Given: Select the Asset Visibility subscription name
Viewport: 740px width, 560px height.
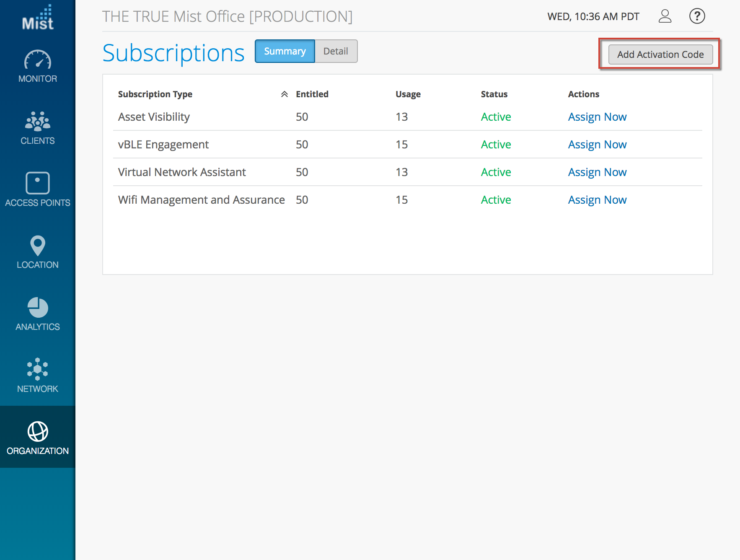Looking at the screenshot, I should point(154,117).
